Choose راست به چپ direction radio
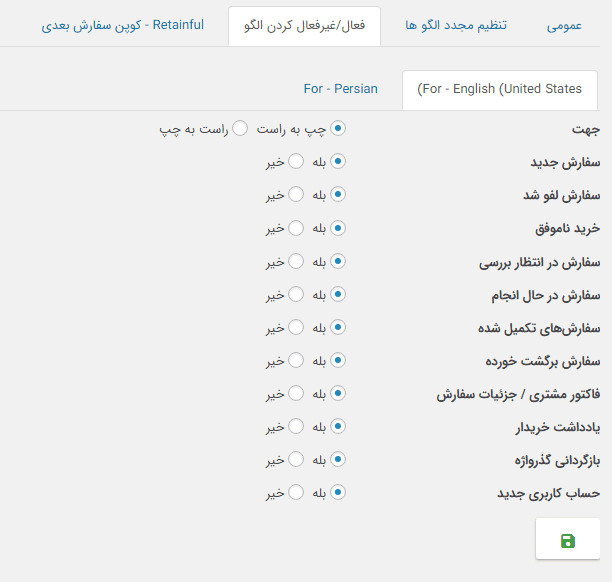Screen dimensions: 612x582 [240, 128]
